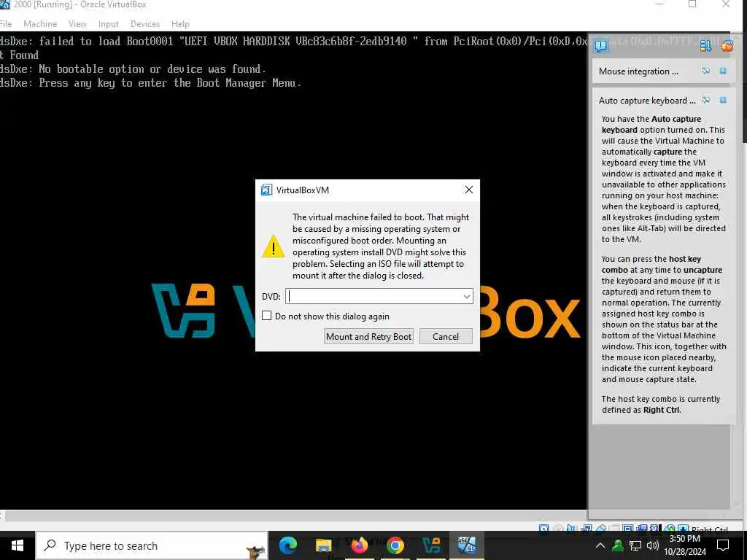Launch Microsoft Edge from taskbar
The width and height of the screenshot is (747, 560).
(x=287, y=545)
